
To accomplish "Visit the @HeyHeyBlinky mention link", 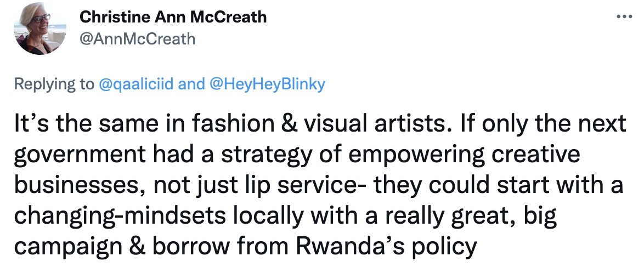I will 267,84.
